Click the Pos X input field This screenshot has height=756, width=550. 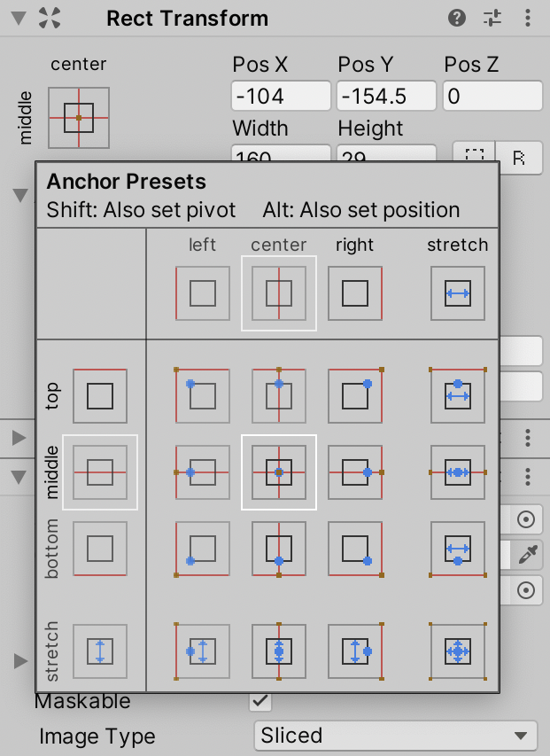click(281, 96)
